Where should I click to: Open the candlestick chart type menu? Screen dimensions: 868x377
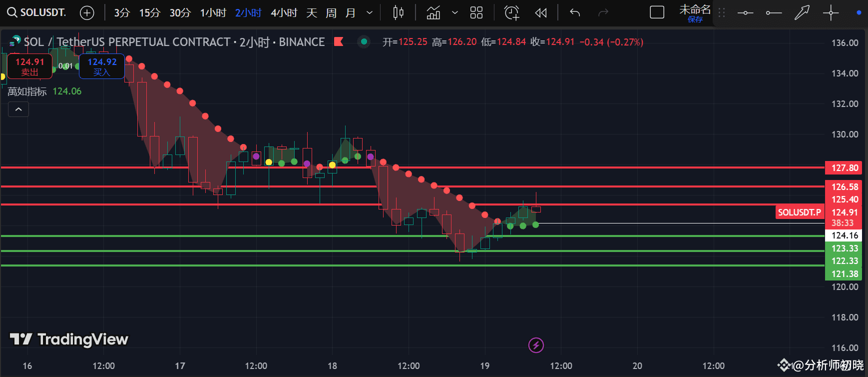pyautogui.click(x=398, y=12)
